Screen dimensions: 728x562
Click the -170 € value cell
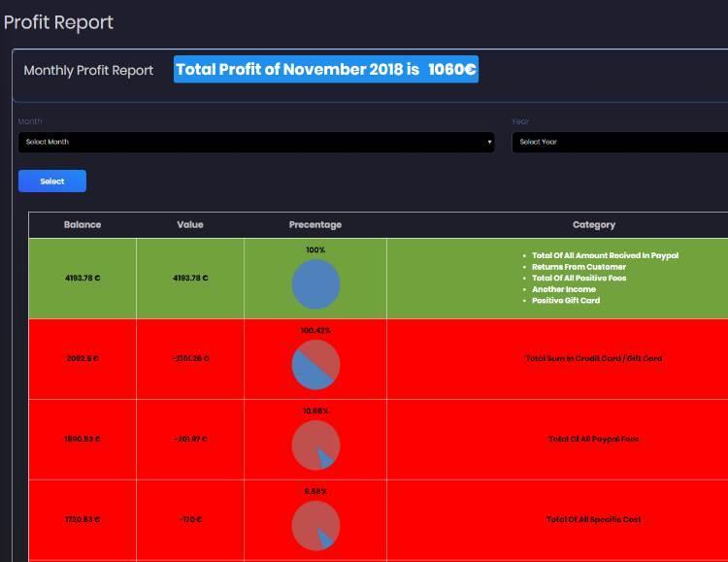coord(191,519)
